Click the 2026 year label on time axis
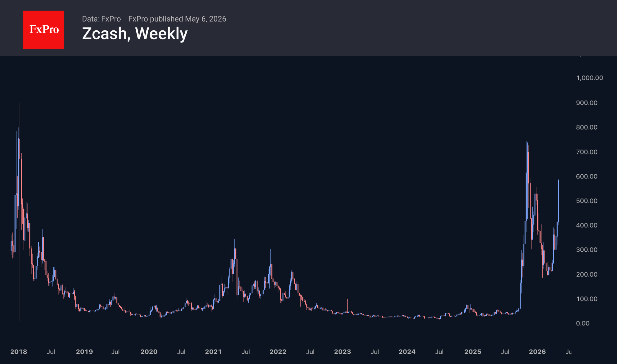Image resolution: width=617 pixels, height=364 pixels. [x=537, y=352]
